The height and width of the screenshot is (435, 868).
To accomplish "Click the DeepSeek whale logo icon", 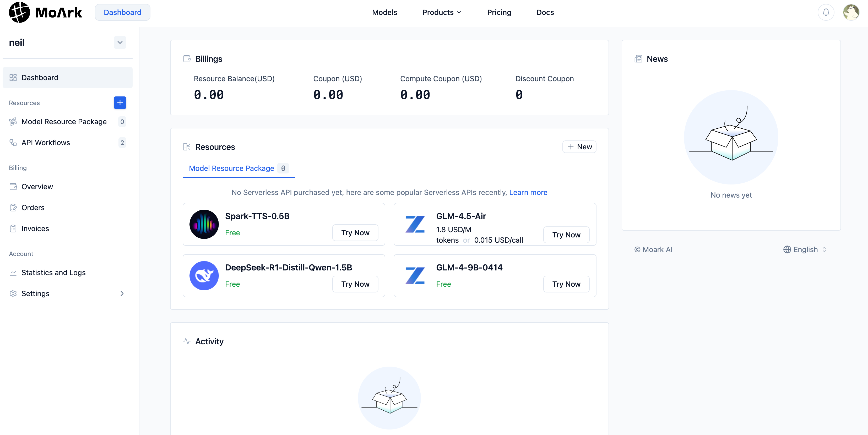I will click(204, 276).
